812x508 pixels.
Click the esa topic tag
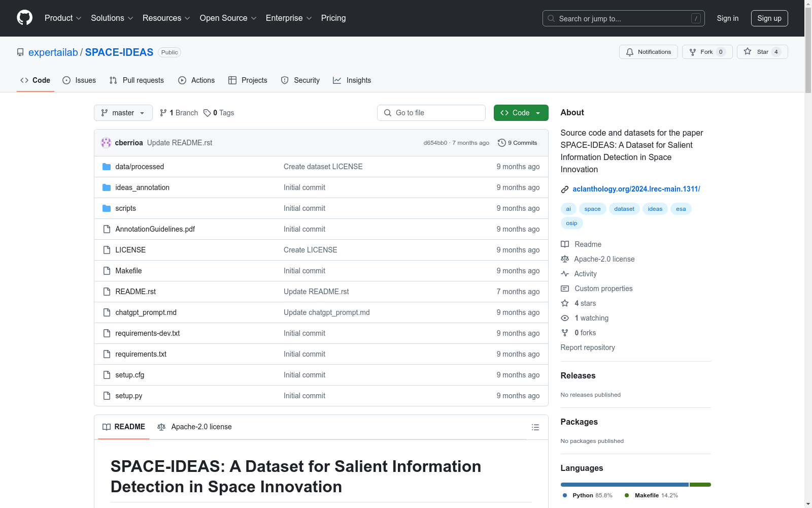681,209
